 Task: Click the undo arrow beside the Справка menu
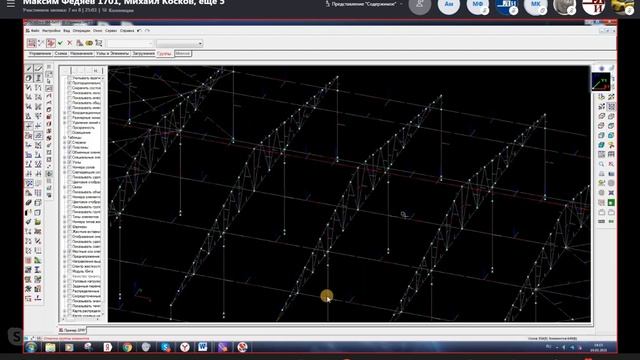[x=139, y=31]
